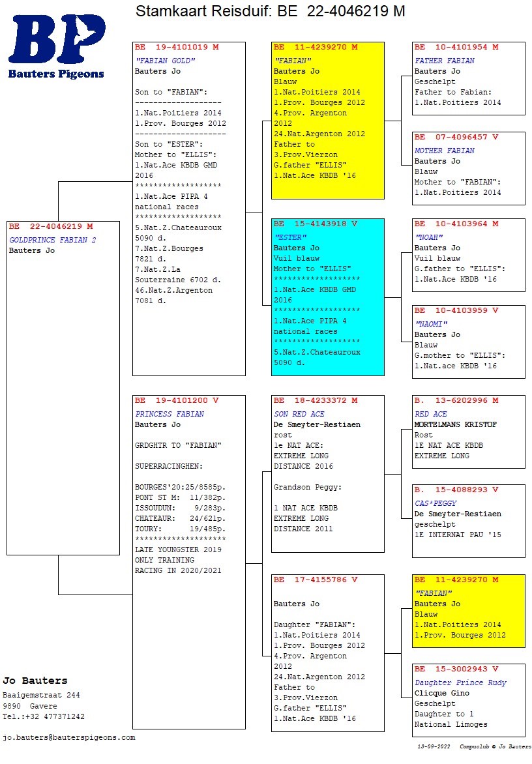Select the large yellow "FABIAN" box listing 24.Nat.Argenton
Image resolution: width=532 pixels, height=764 pixels.
click(x=327, y=121)
